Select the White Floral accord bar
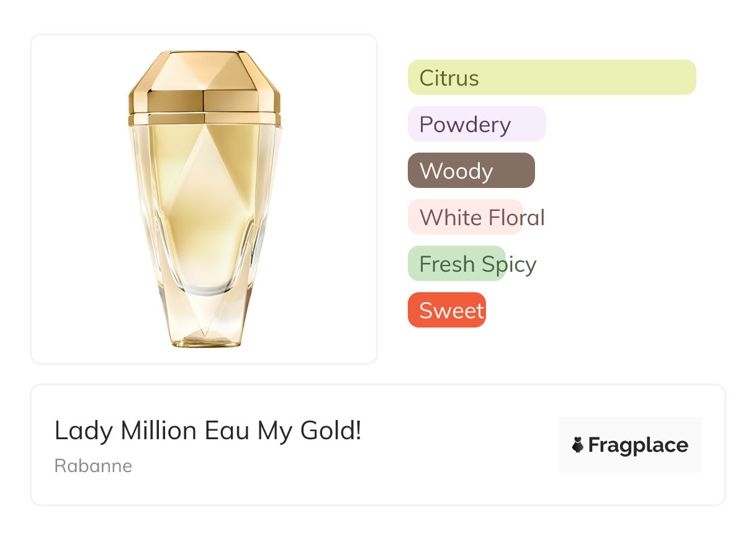The width and height of the screenshot is (756, 536). (466, 217)
